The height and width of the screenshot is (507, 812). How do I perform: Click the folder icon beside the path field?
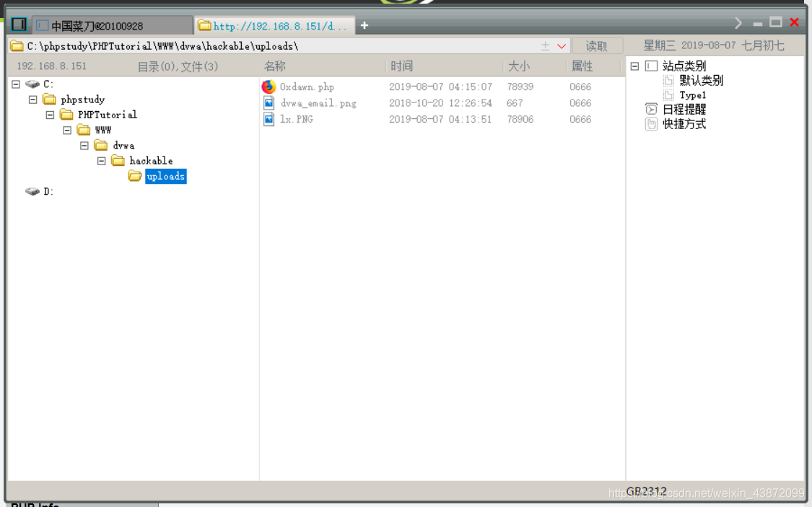coord(17,46)
